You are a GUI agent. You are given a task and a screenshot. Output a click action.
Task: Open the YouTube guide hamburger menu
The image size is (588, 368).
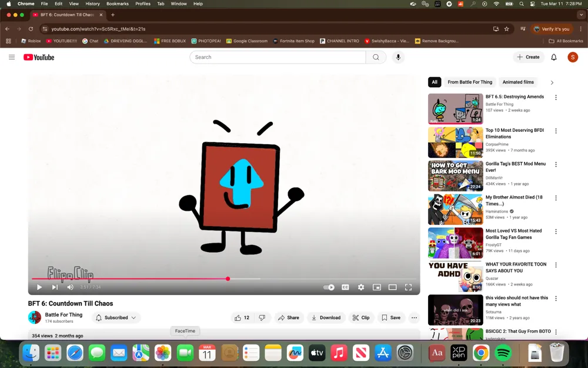(x=12, y=57)
